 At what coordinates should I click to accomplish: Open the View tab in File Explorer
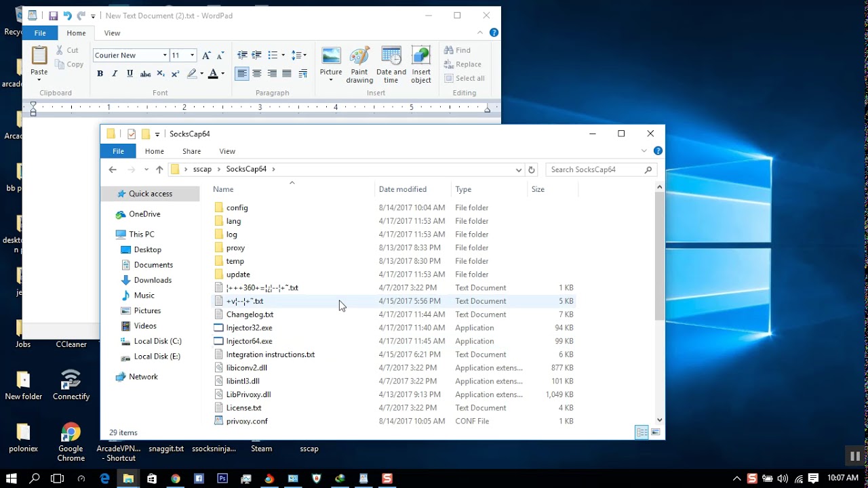pos(227,151)
